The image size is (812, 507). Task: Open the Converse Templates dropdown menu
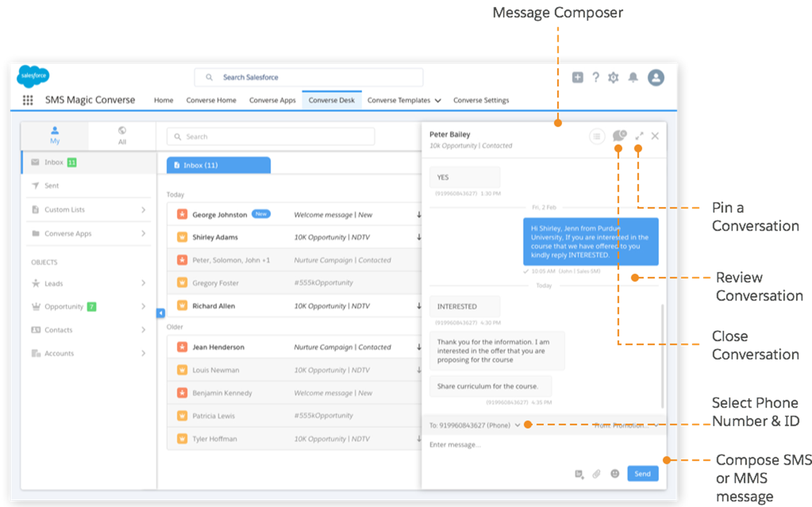[x=438, y=101]
